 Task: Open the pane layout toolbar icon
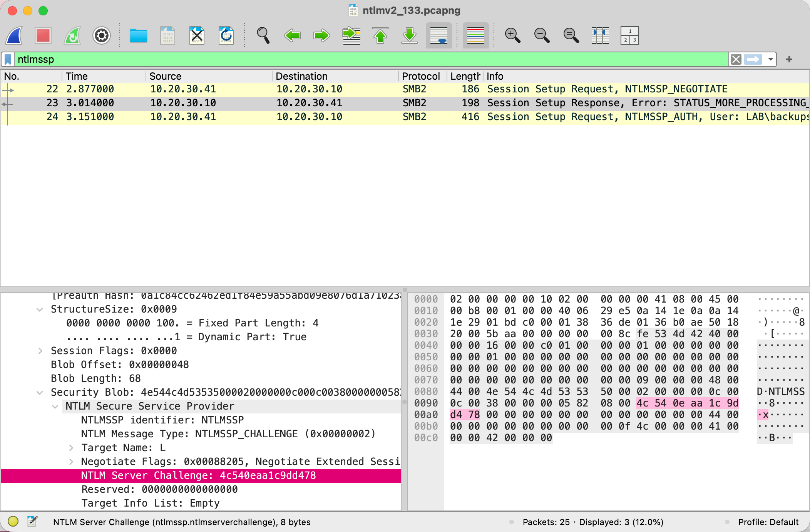630,35
